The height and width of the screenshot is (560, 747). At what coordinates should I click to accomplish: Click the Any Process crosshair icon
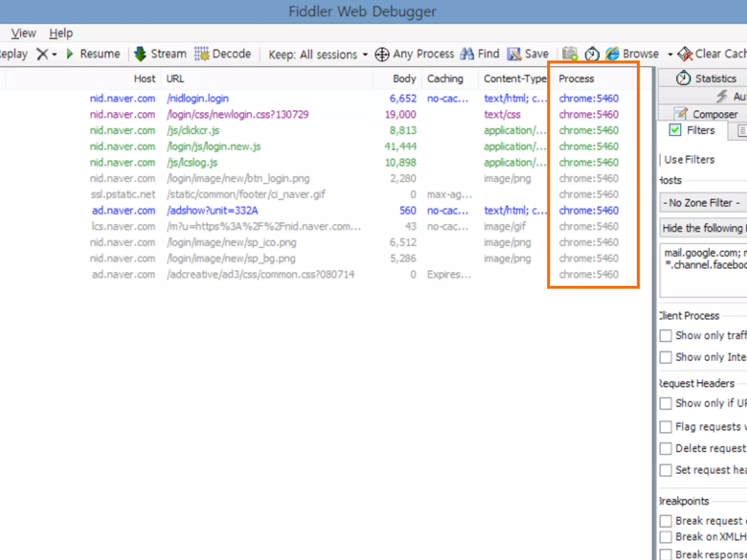click(382, 55)
